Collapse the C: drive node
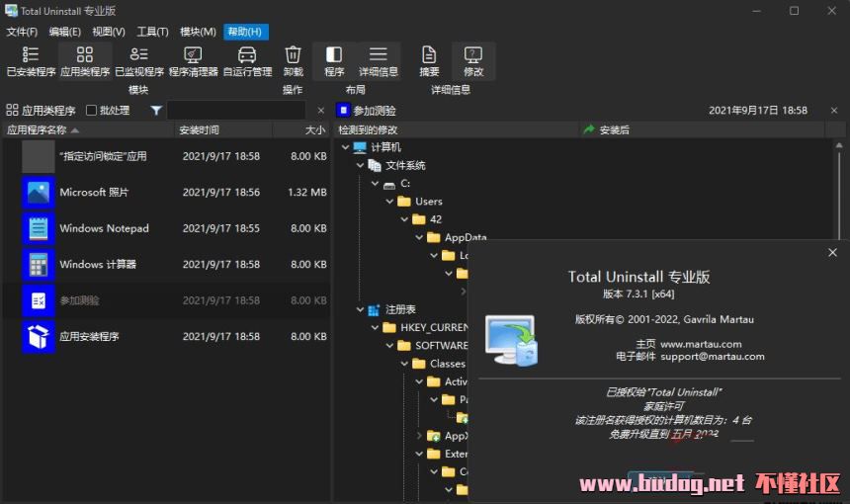Viewport: 850px width, 504px height. click(x=375, y=183)
